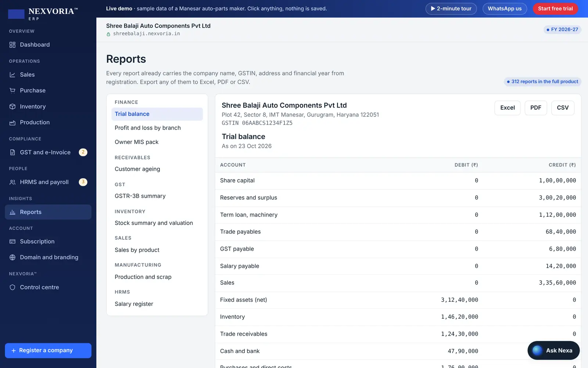Click the Reports bar chart icon
Screen dimensions: 588x368
(x=12, y=212)
